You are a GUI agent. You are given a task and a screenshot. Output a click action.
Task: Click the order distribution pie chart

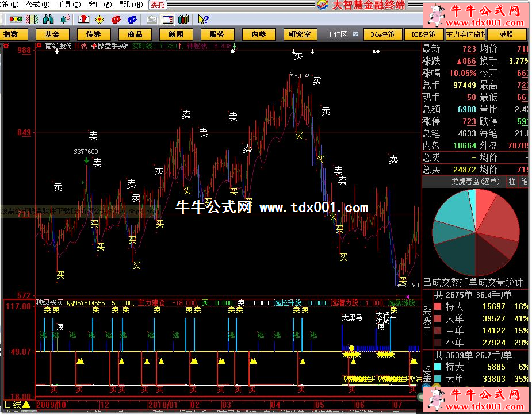tap(476, 233)
